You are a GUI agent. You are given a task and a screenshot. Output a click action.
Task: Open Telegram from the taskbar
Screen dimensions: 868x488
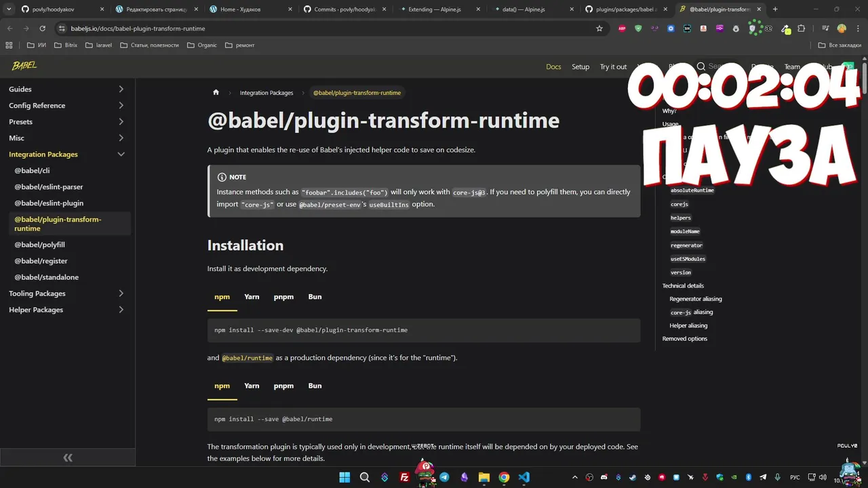coord(444,477)
